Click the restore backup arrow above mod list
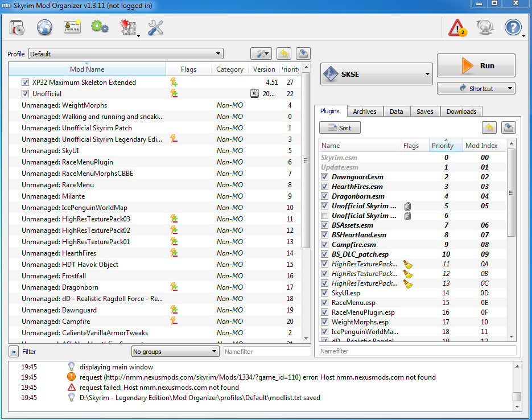 click(x=284, y=53)
